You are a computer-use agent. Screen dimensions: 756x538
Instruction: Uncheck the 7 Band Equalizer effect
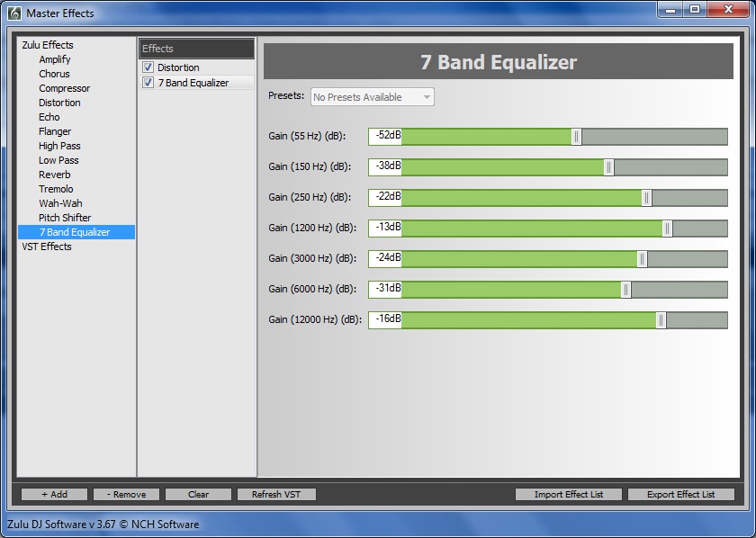pos(148,82)
